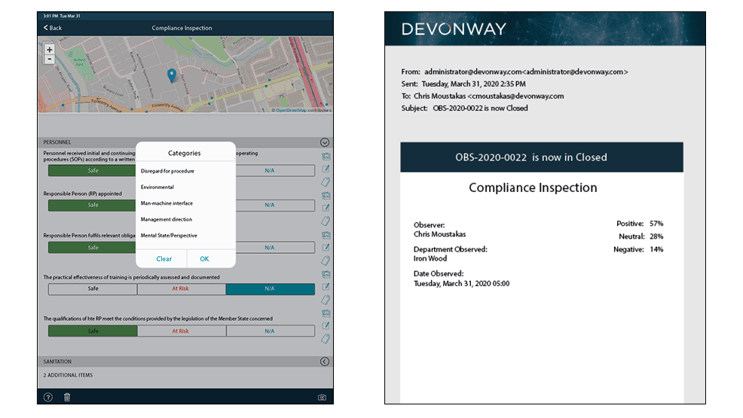Open tag icon for SOP training item
The height and width of the screenshot is (418, 743).
(x=326, y=182)
